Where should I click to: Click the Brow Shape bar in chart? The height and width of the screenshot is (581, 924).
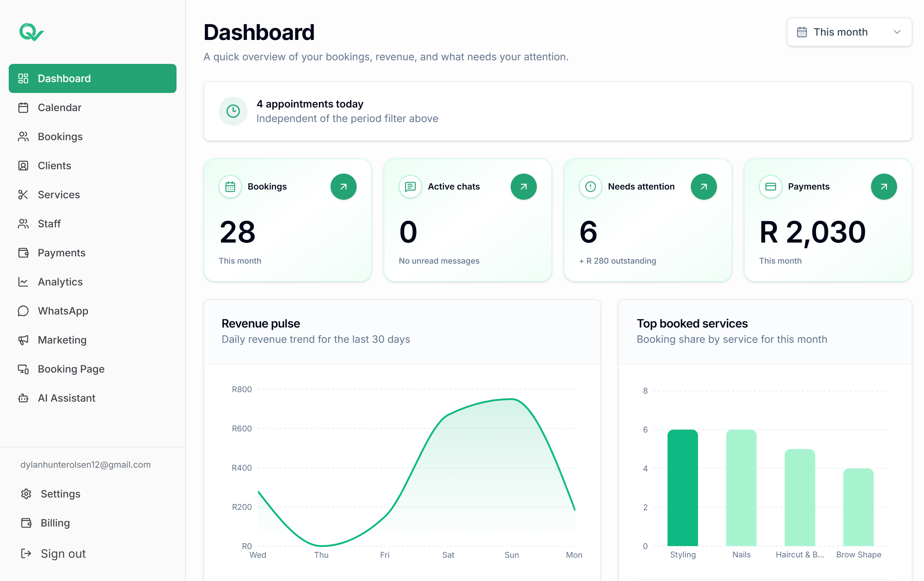click(859, 507)
